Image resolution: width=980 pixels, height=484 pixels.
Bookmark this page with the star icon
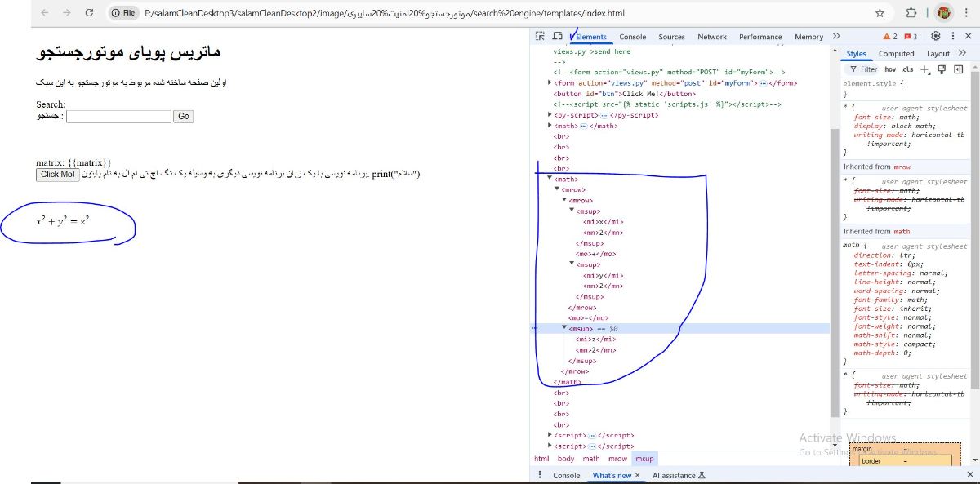pos(880,13)
